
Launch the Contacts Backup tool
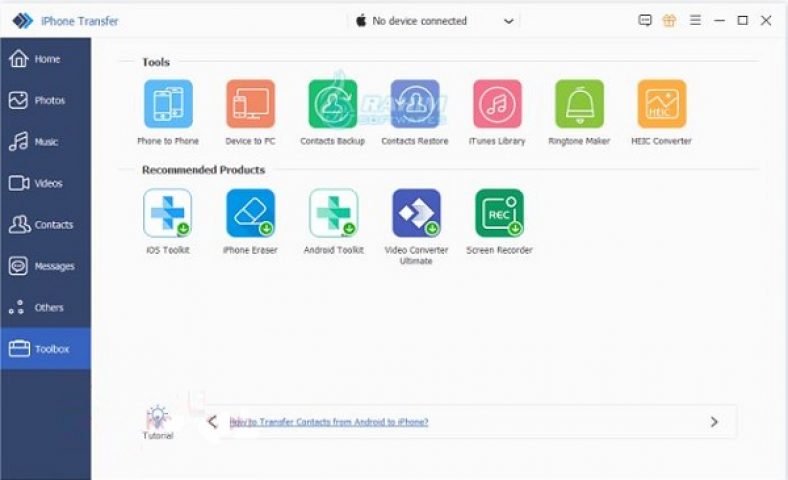point(333,104)
